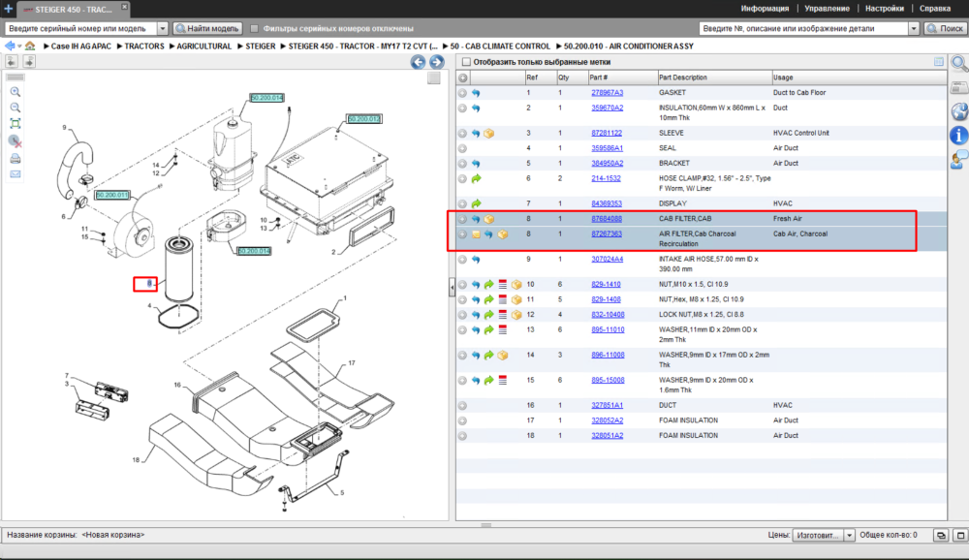This screenshot has height=560, width=969.
Task: Go to previous diagram with blue left arrow
Action: [418, 62]
